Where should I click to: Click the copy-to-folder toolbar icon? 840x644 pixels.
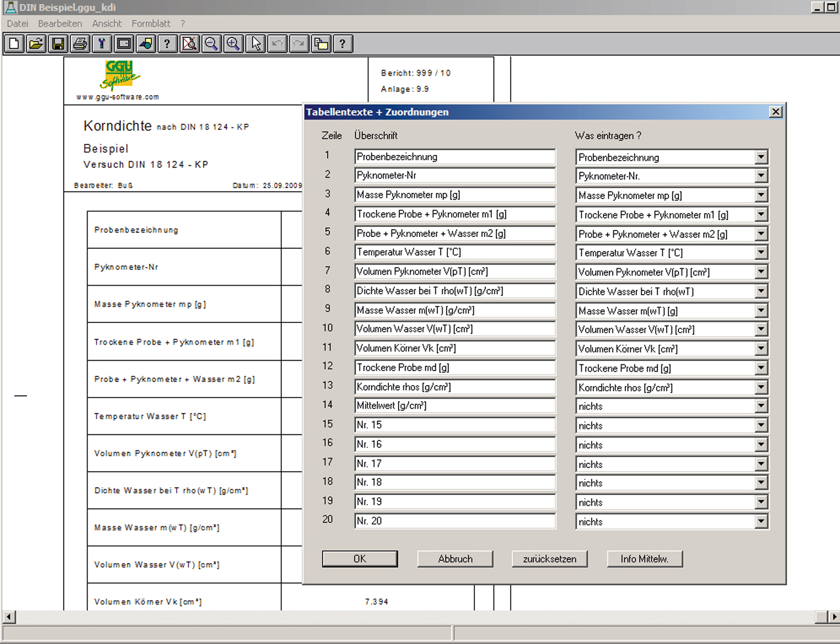(x=321, y=44)
